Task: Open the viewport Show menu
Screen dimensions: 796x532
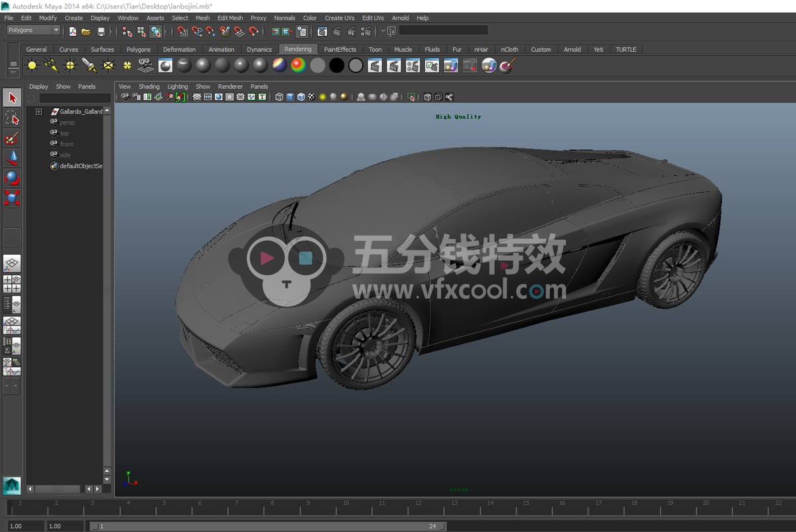Action: (203, 86)
